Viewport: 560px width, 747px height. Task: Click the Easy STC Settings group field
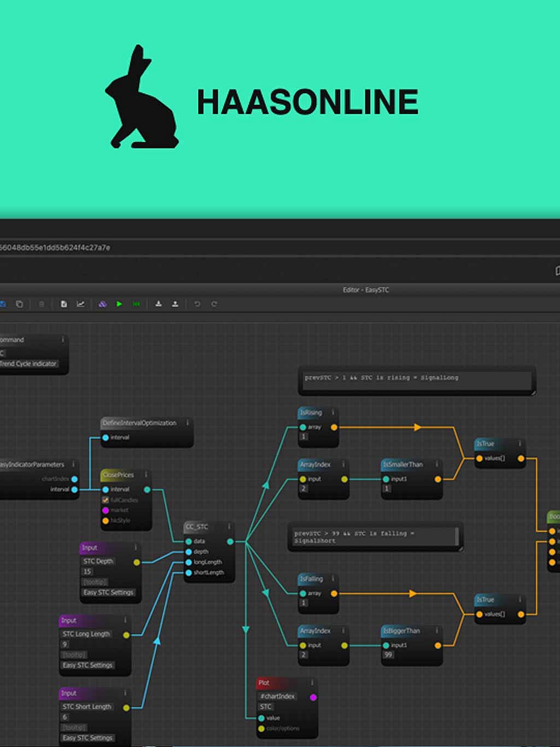108,592
